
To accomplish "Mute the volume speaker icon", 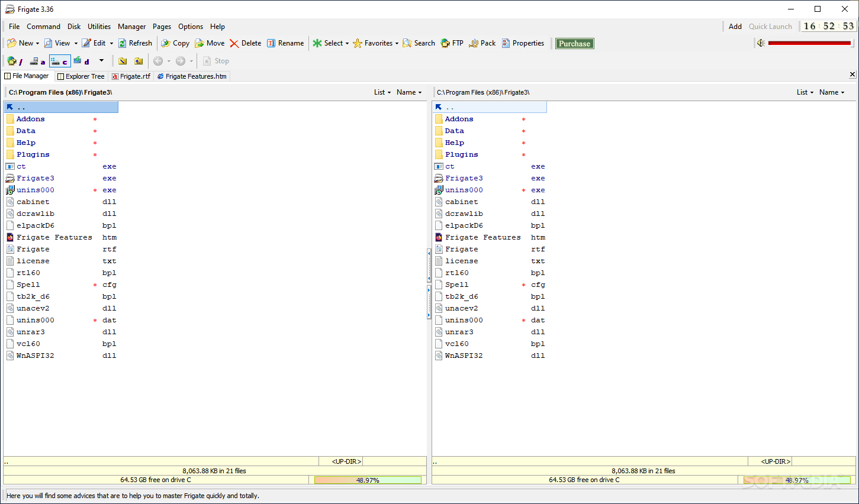I will (x=761, y=43).
